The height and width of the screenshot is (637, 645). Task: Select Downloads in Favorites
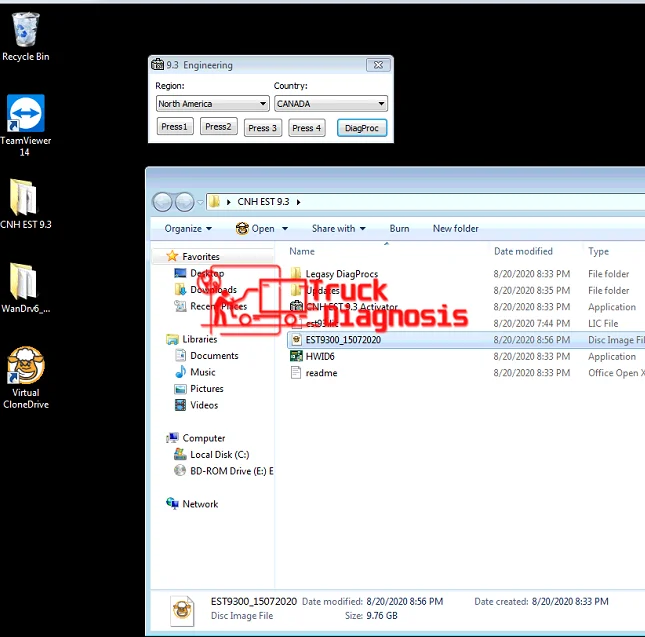coord(213,290)
